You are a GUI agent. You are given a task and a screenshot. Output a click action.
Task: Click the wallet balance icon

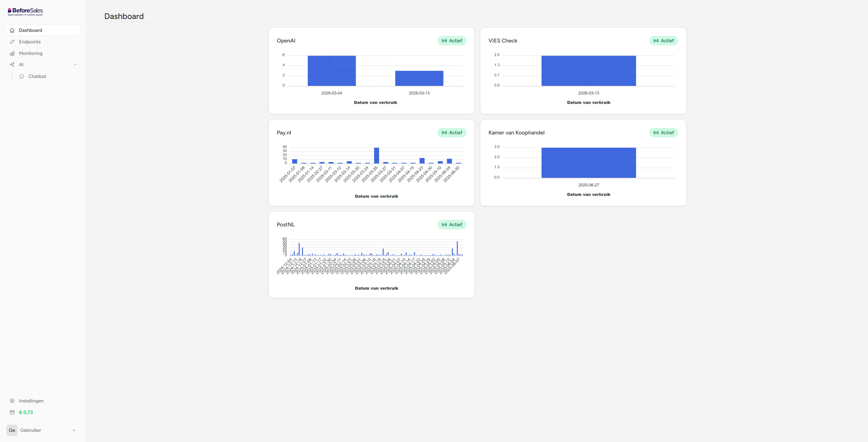(12, 412)
